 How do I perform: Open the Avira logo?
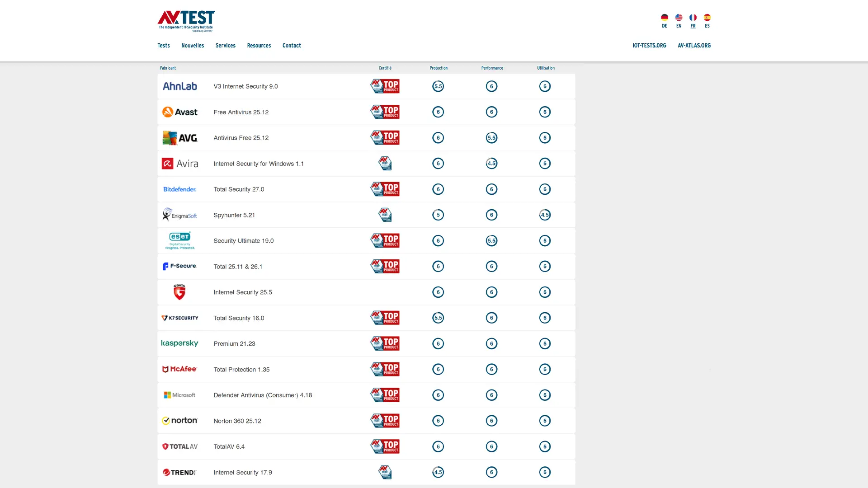click(179, 164)
